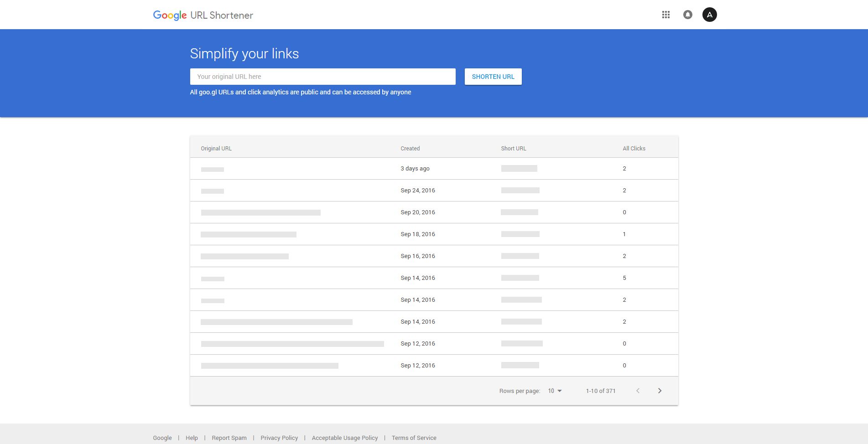Open the Terms of Service link
868x444 pixels.
click(413, 438)
